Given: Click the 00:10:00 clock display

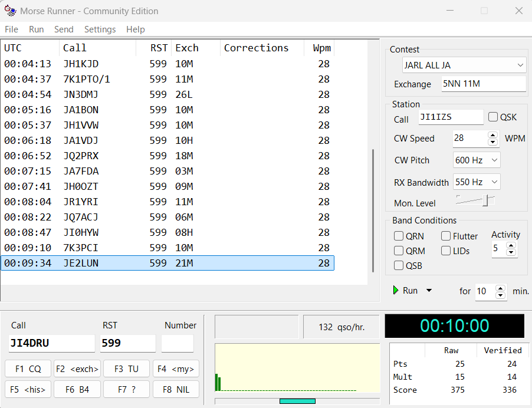Looking at the screenshot, I should point(455,325).
